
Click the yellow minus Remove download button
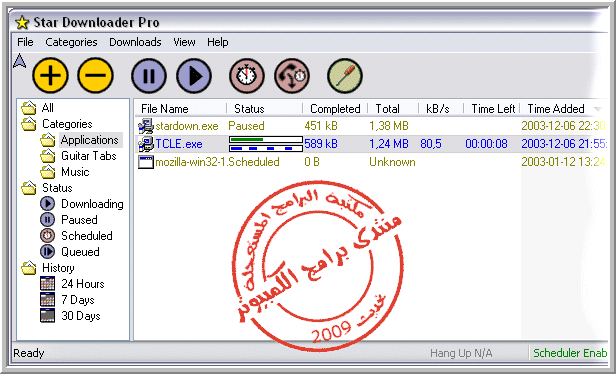point(95,75)
